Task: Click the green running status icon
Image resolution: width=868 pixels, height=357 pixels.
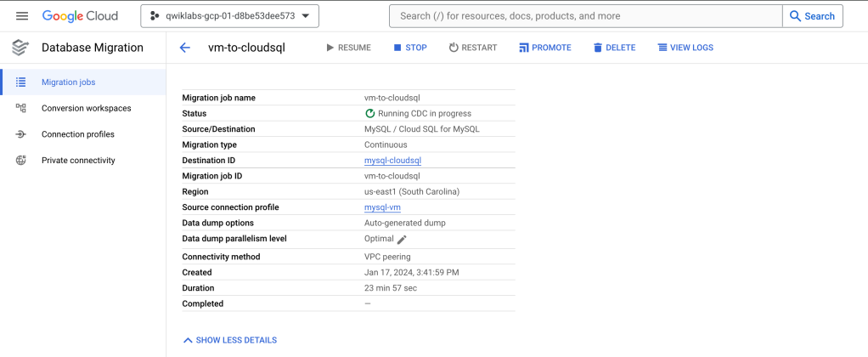Action: pos(369,113)
